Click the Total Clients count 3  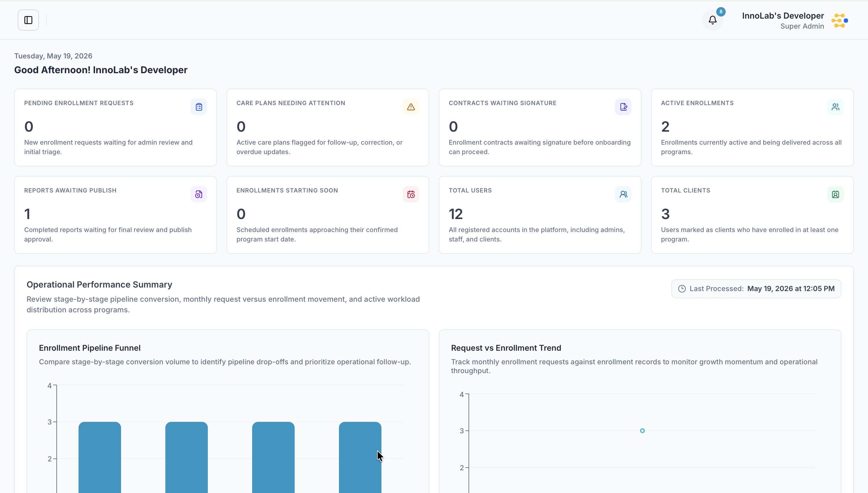pos(665,214)
